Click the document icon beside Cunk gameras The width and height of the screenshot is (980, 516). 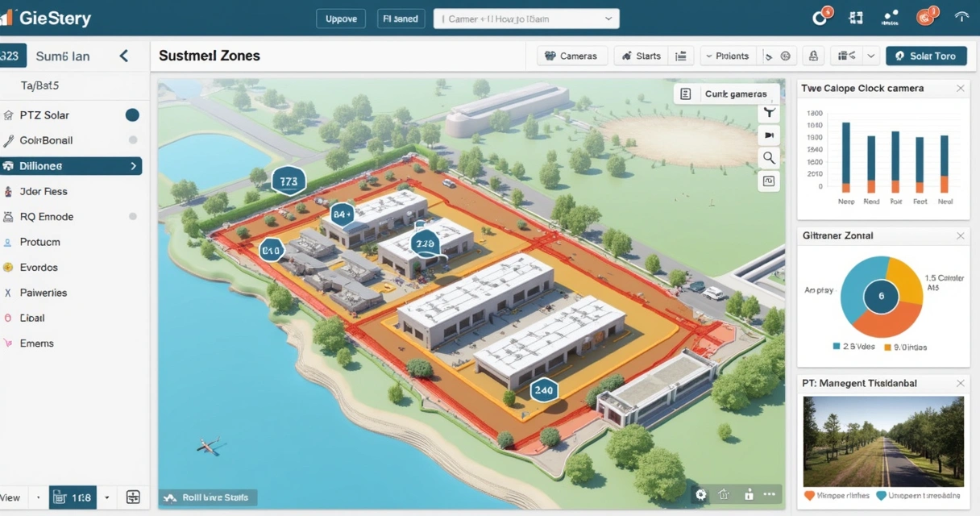point(686,94)
